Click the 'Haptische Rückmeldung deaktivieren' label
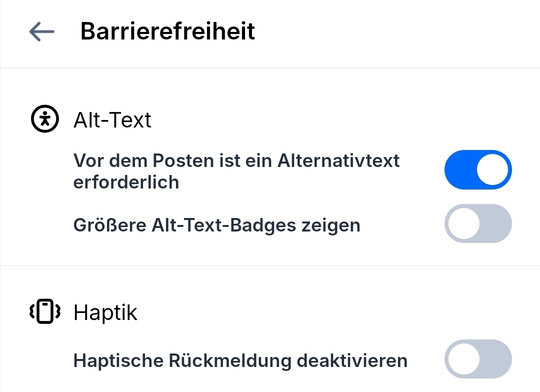Image resolution: width=540 pixels, height=392 pixels. [x=240, y=360]
